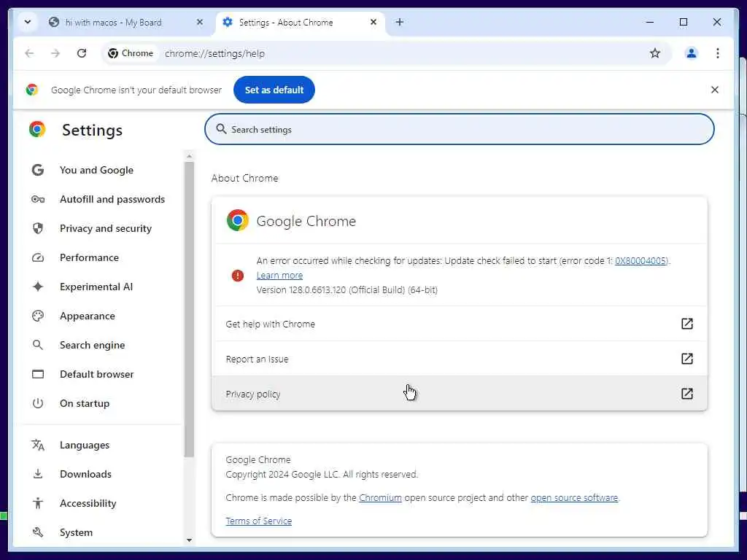Open the open source software link
This screenshot has width=747, height=560.
point(574,497)
